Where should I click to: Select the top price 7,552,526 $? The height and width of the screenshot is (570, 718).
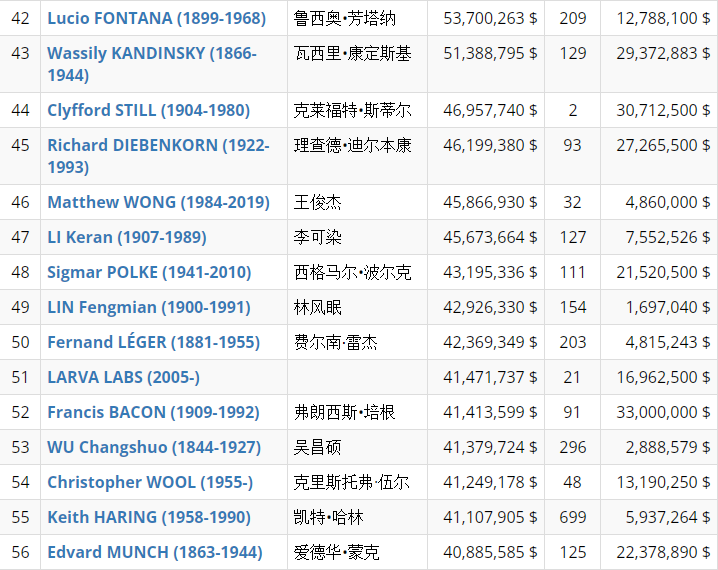[668, 237]
